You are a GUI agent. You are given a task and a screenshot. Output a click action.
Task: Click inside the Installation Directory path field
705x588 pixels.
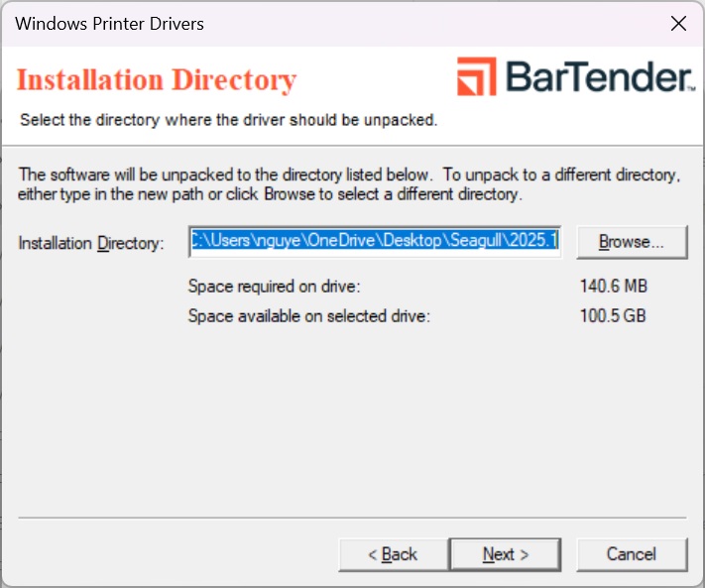point(376,242)
